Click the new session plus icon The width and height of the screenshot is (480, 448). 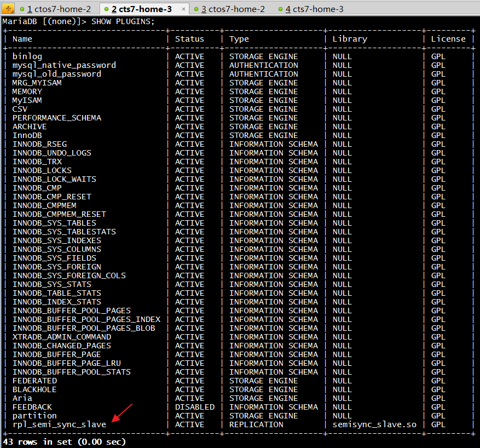pos(8,9)
